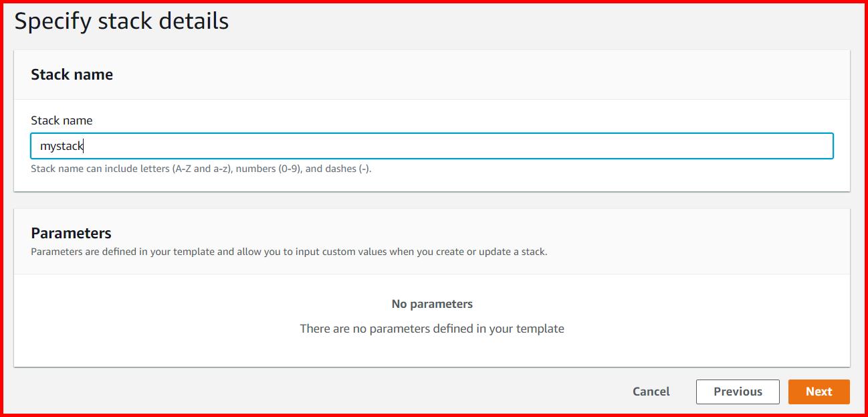Choose Previous to go back a step

(x=738, y=392)
